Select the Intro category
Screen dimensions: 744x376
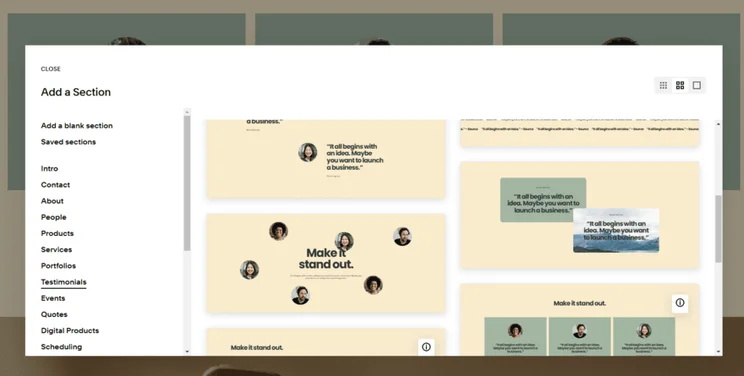tap(49, 169)
